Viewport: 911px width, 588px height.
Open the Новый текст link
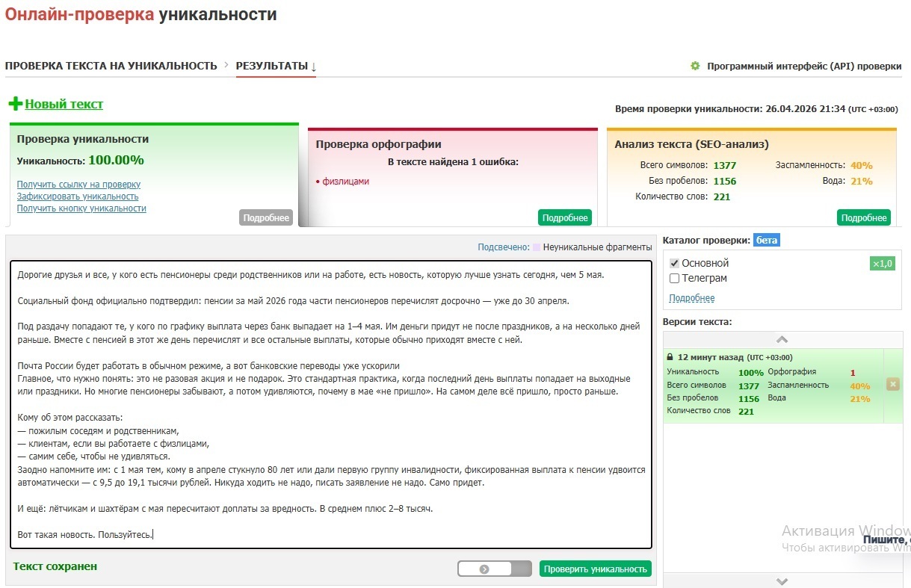(64, 104)
